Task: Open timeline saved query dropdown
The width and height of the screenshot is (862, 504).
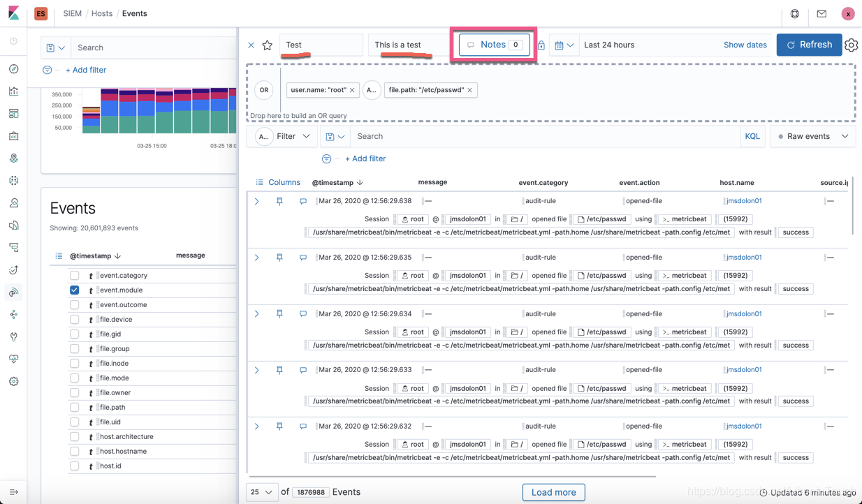Action: click(335, 137)
